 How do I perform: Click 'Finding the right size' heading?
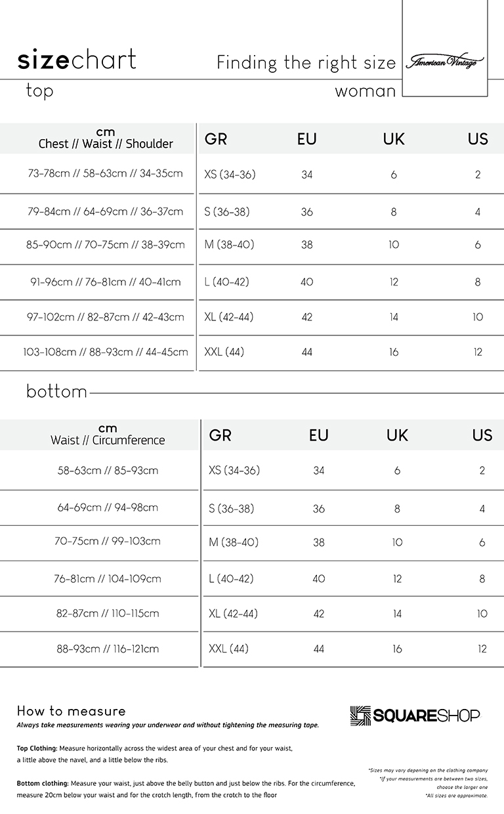[306, 63]
